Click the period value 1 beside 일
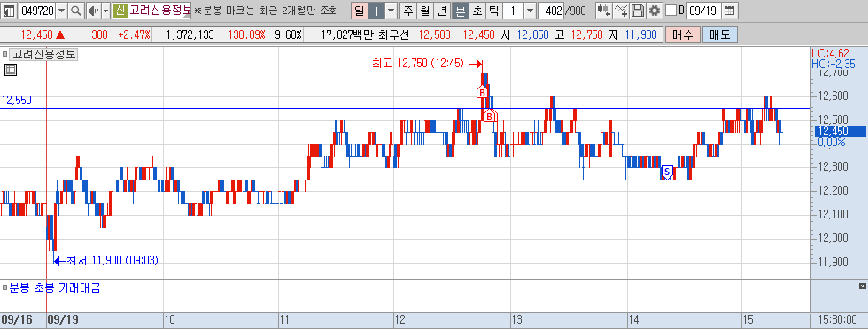Screen dimensions: 868x329 376,11
